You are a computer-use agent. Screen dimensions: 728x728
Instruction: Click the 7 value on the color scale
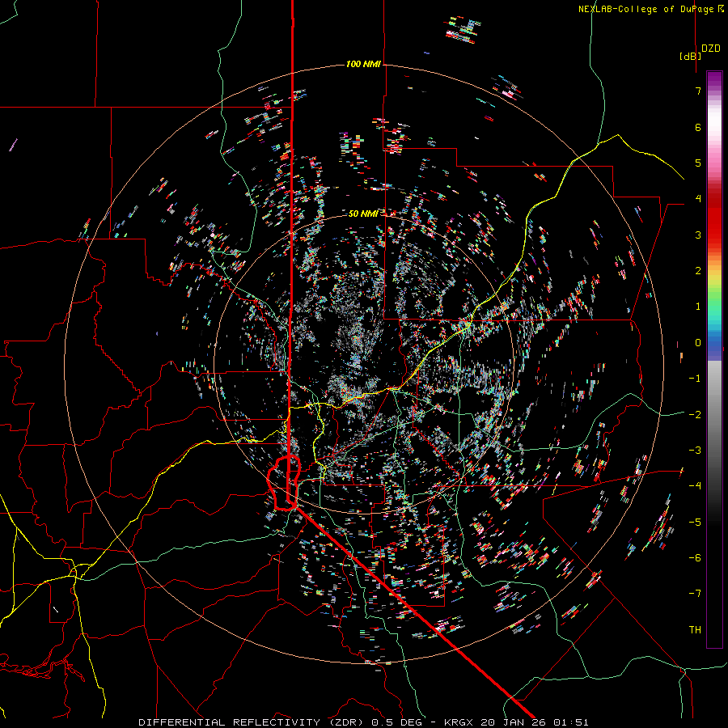pyautogui.click(x=698, y=91)
